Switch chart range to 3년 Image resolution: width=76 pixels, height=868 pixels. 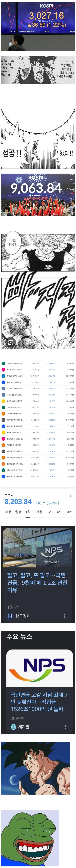tap(58, 512)
